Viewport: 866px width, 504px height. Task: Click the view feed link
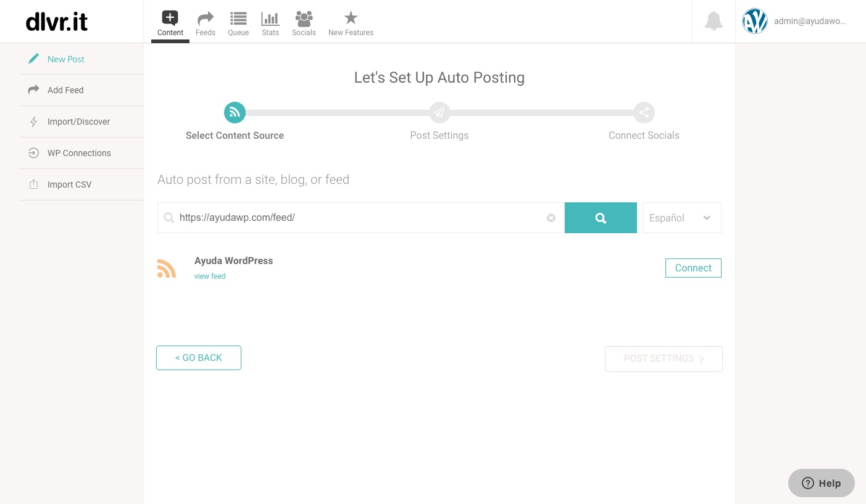tap(210, 276)
